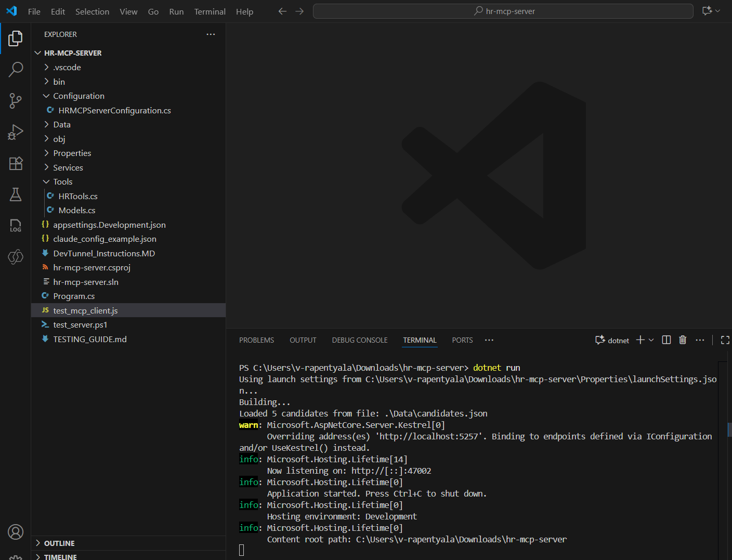This screenshot has height=560, width=732.
Task: Open the Run and Debug view
Action: tap(16, 132)
